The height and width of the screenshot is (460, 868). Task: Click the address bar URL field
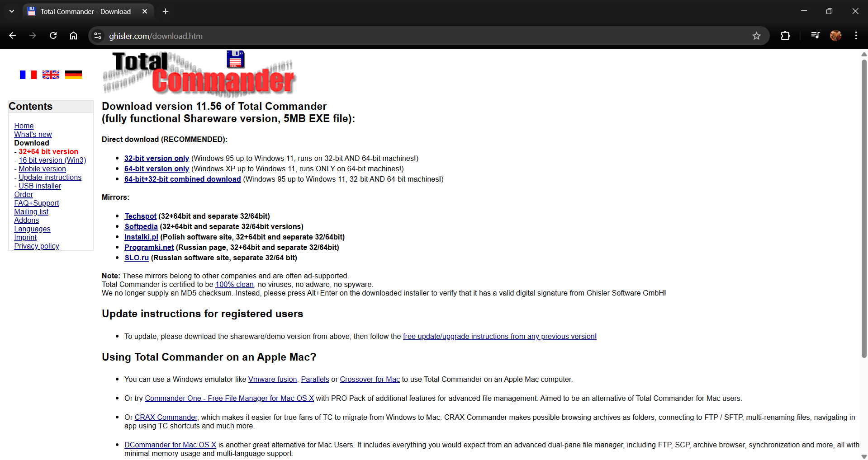407,36
